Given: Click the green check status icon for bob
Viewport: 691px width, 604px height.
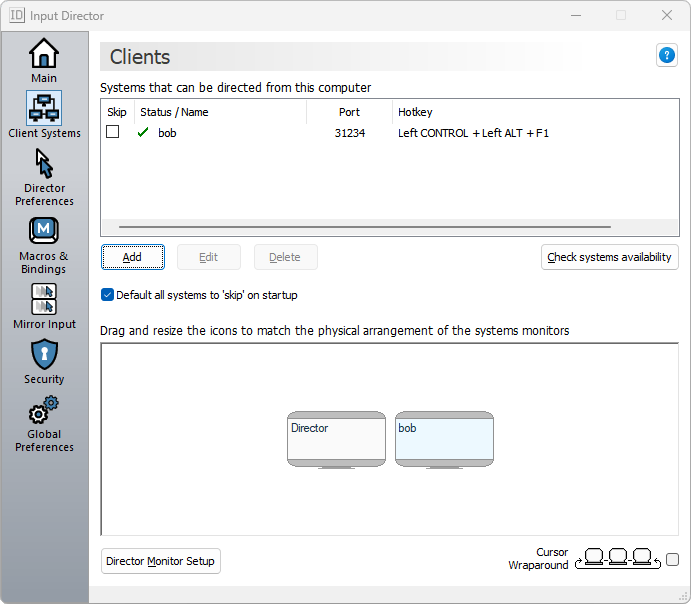Looking at the screenshot, I should 143,132.
